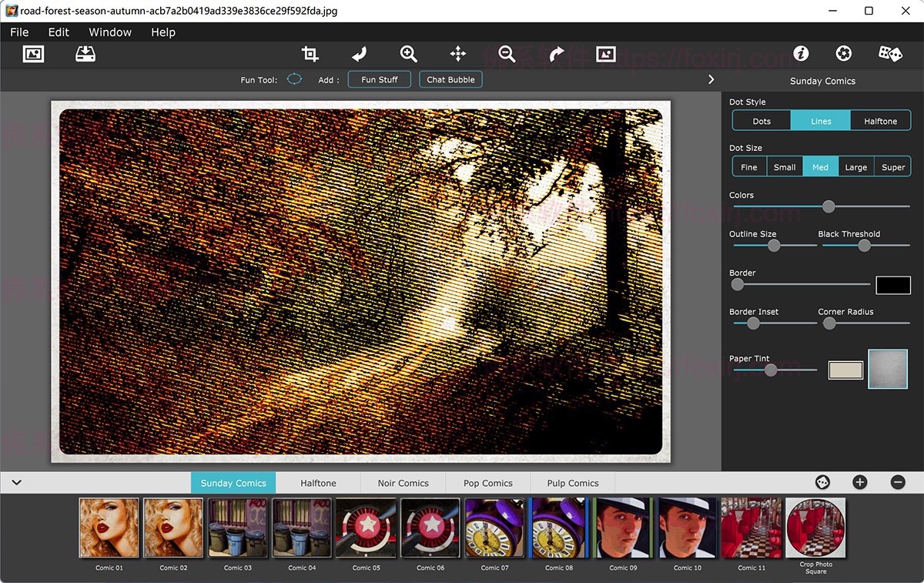Click the randomize dice icon
924x583 pixels.
890,54
